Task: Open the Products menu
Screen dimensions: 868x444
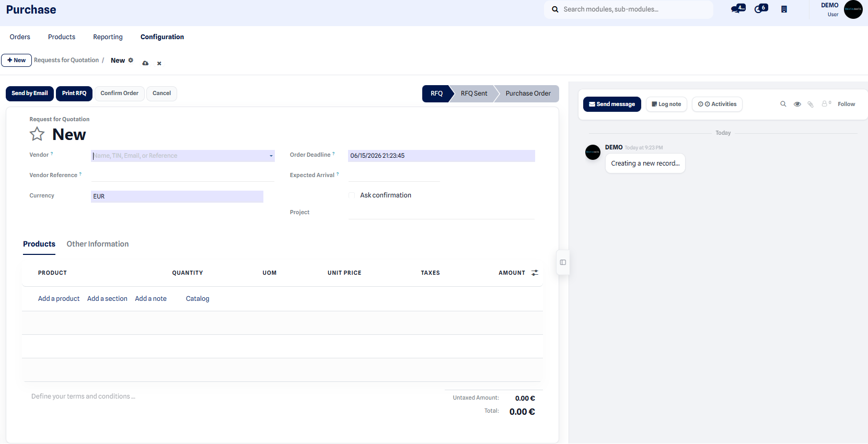Action: coord(62,37)
